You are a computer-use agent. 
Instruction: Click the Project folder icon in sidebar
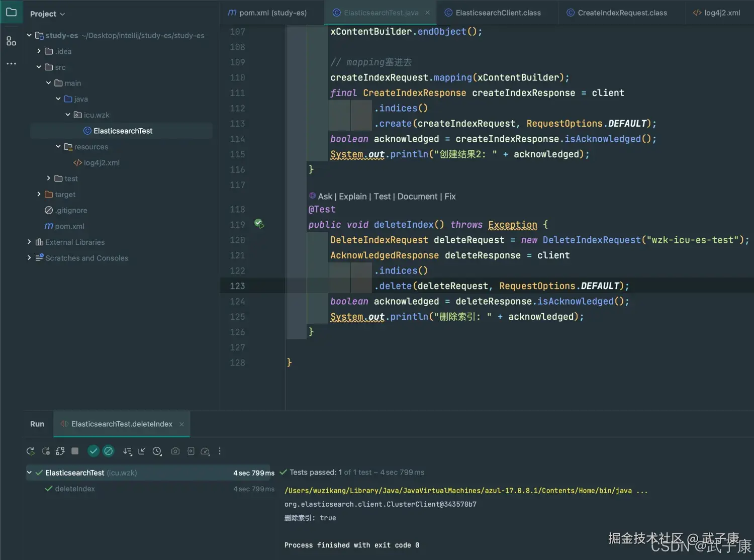click(x=11, y=12)
